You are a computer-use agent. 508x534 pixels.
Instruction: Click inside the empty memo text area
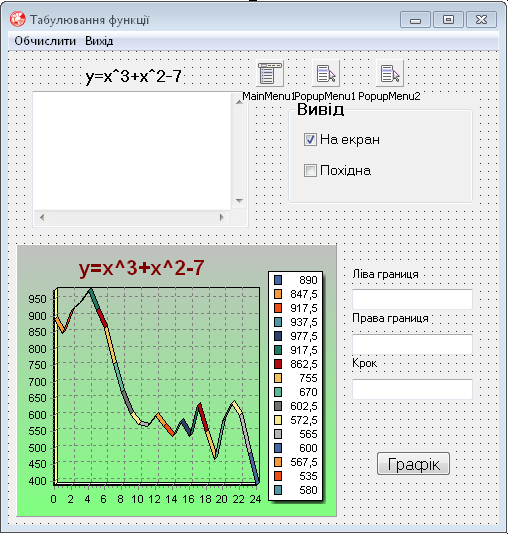[x=132, y=151]
